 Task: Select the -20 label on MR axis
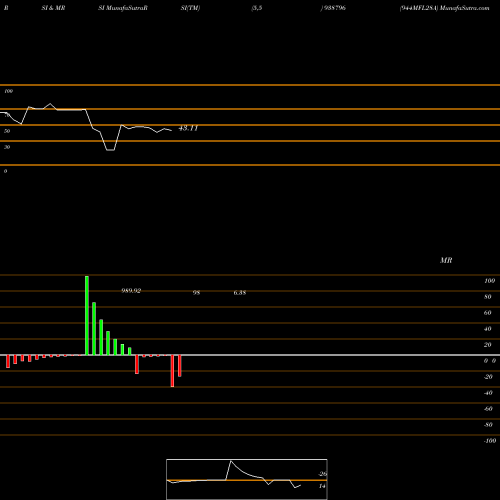click(x=488, y=377)
